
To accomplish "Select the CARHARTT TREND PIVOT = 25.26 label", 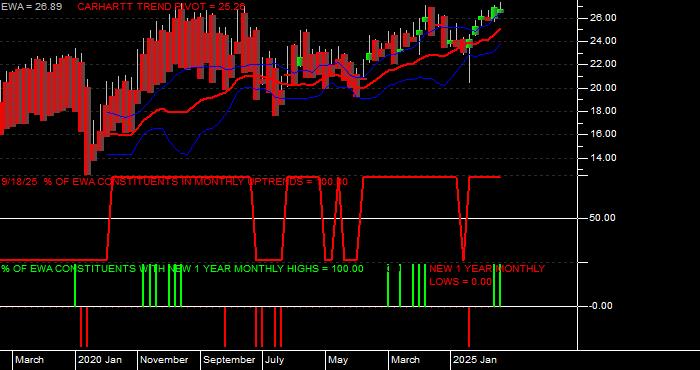I will 161,7.
